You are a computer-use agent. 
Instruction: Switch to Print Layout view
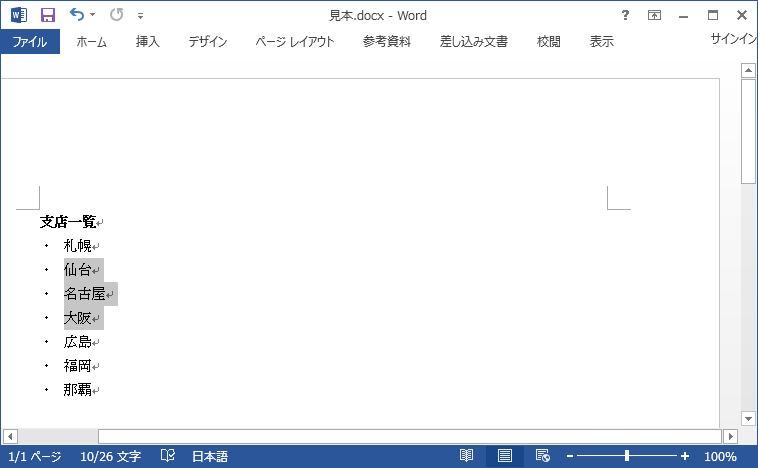pyautogui.click(x=505, y=456)
